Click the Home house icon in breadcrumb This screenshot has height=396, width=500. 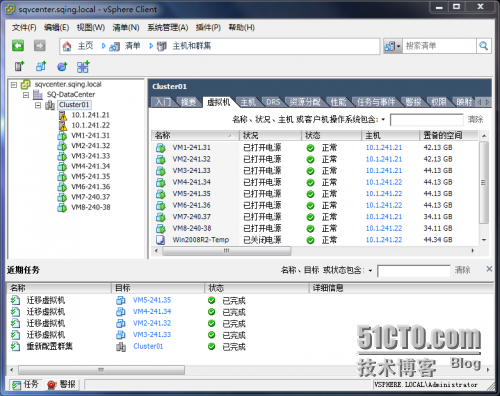[x=67, y=46]
